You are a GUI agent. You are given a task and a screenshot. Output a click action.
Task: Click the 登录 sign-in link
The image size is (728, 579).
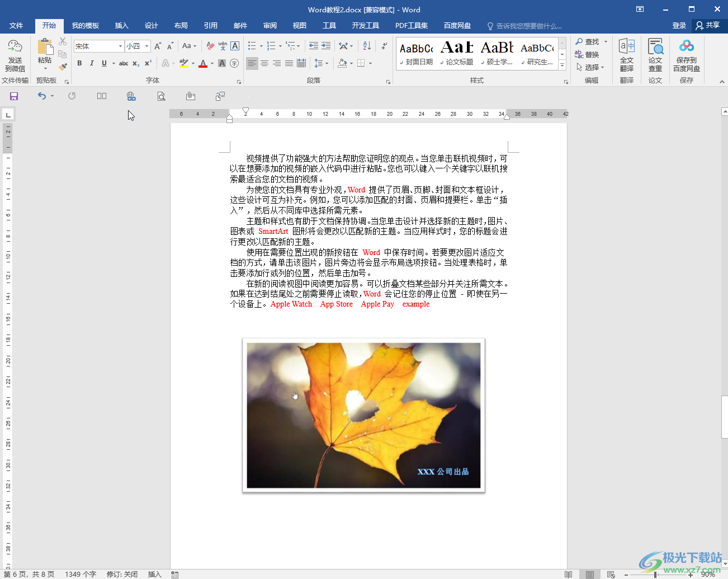pos(679,26)
